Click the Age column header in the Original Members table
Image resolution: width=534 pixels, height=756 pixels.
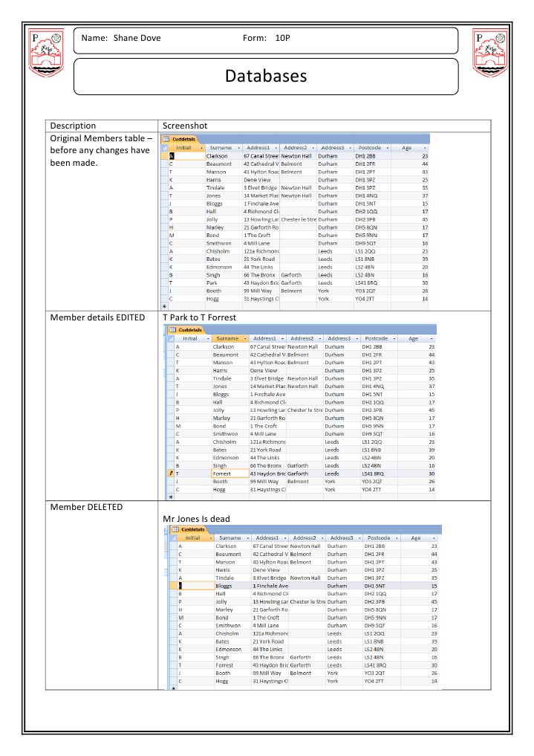click(x=411, y=148)
